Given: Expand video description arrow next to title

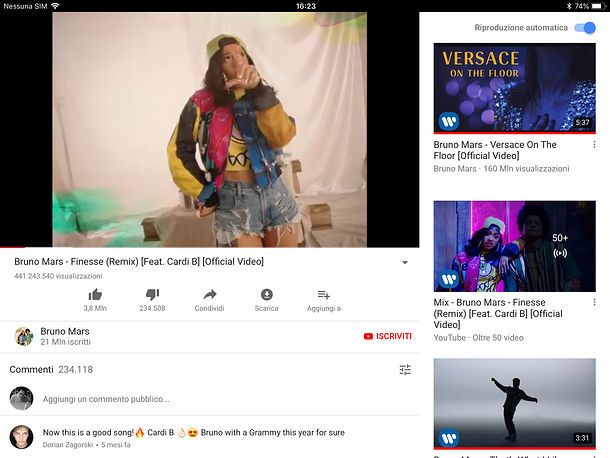Looking at the screenshot, I should (405, 262).
